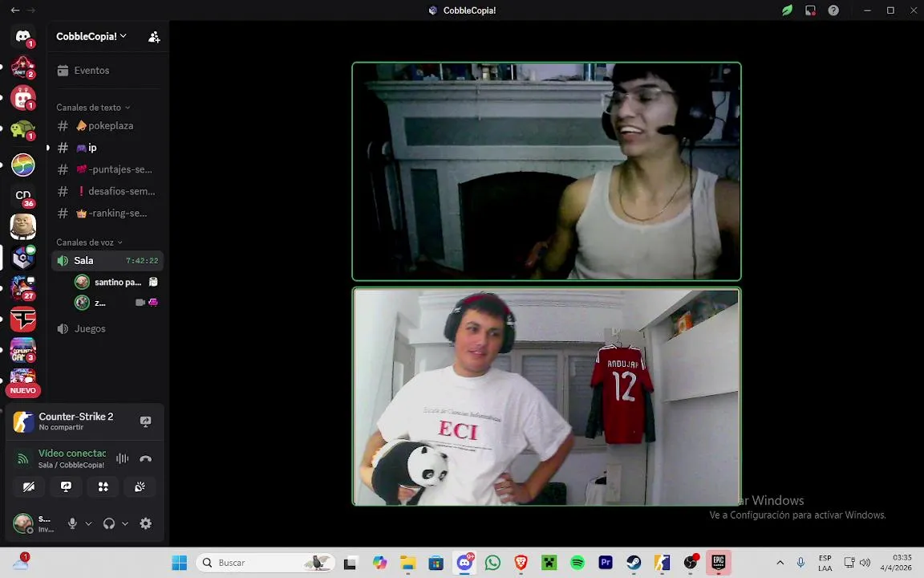Launch Epic Games from the taskbar

pyautogui.click(x=719, y=563)
